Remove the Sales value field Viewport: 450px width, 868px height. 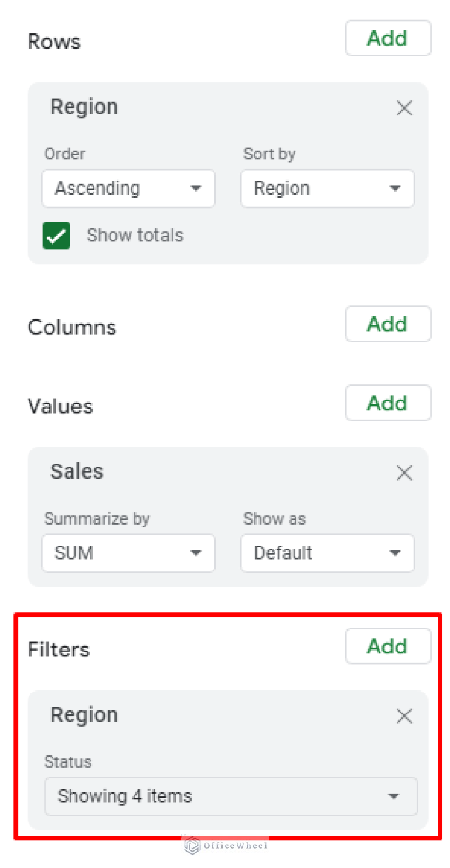404,472
